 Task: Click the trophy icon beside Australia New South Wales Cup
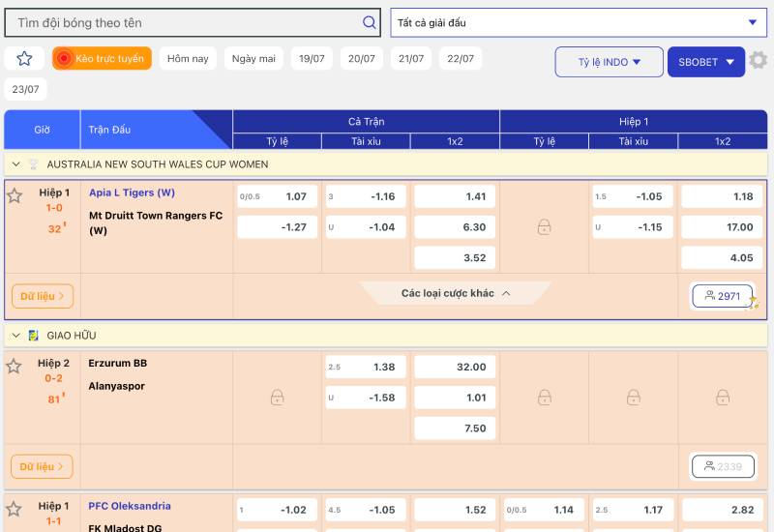(34, 164)
